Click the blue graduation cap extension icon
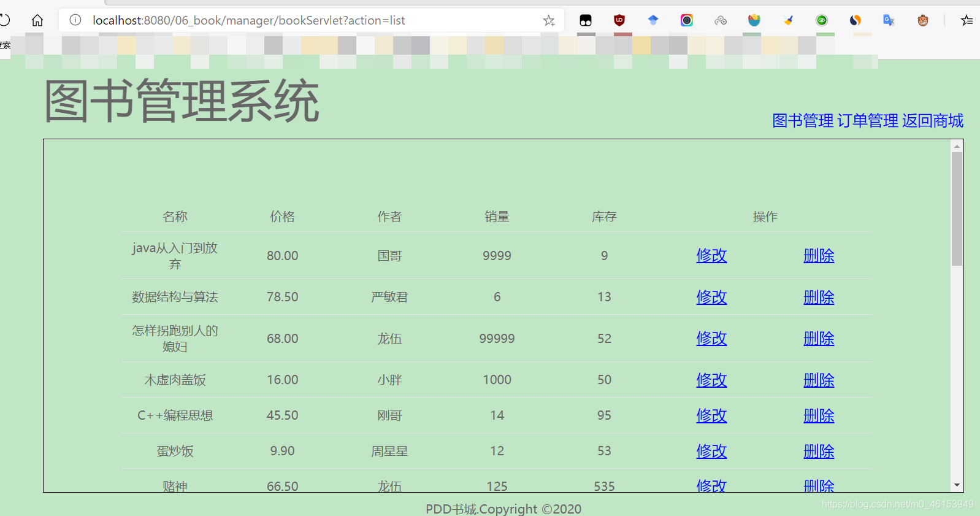Image resolution: width=980 pixels, height=516 pixels. click(653, 20)
